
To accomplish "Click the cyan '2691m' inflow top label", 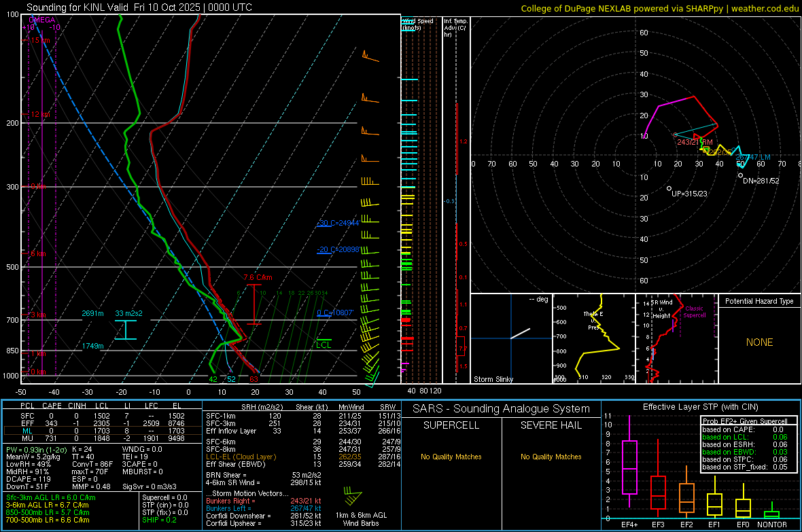I will pyautogui.click(x=92, y=313).
